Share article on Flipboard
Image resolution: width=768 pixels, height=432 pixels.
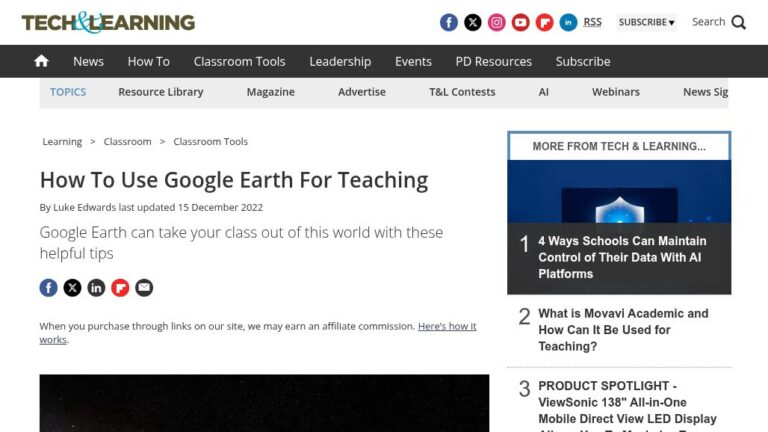click(x=120, y=288)
